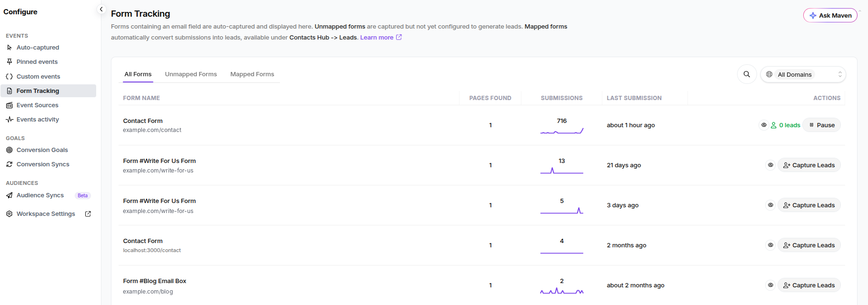Click eye icon for 13-submission Write For Us form

(770, 165)
